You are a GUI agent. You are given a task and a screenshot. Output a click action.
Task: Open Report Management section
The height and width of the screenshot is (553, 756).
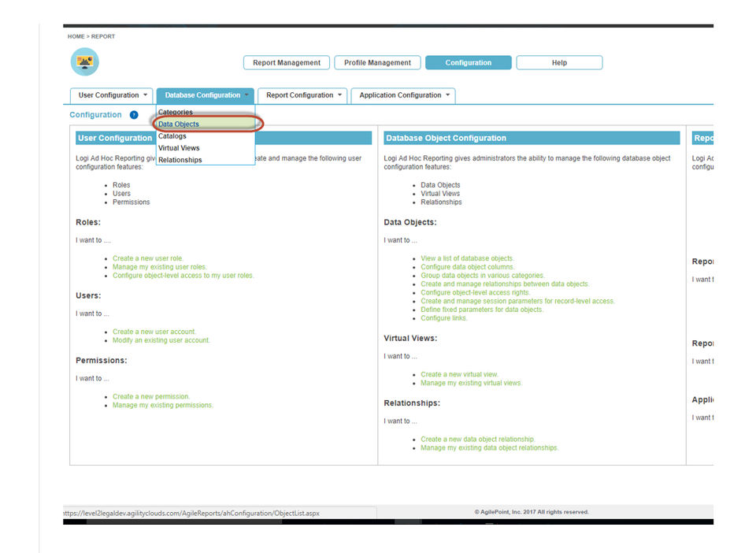point(287,63)
